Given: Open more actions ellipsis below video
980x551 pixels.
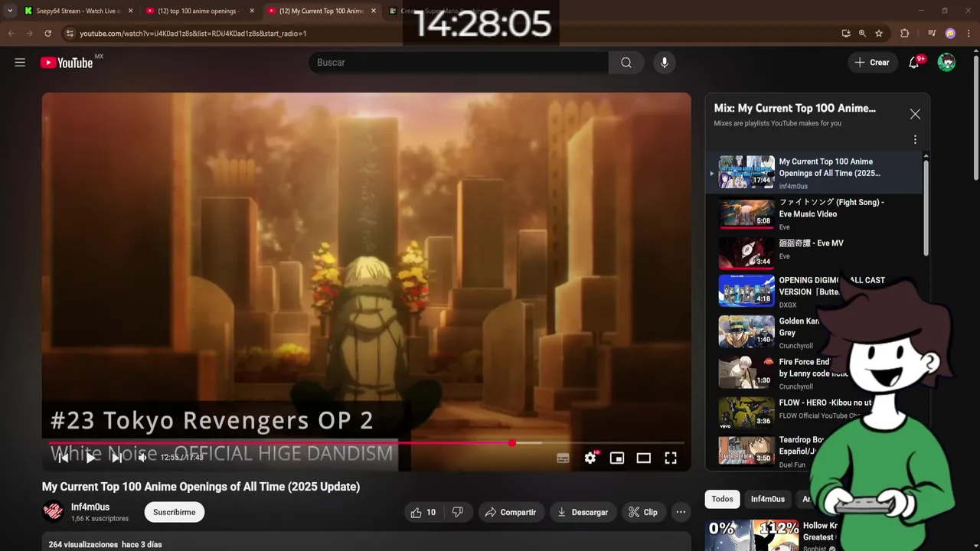Looking at the screenshot, I should [681, 512].
